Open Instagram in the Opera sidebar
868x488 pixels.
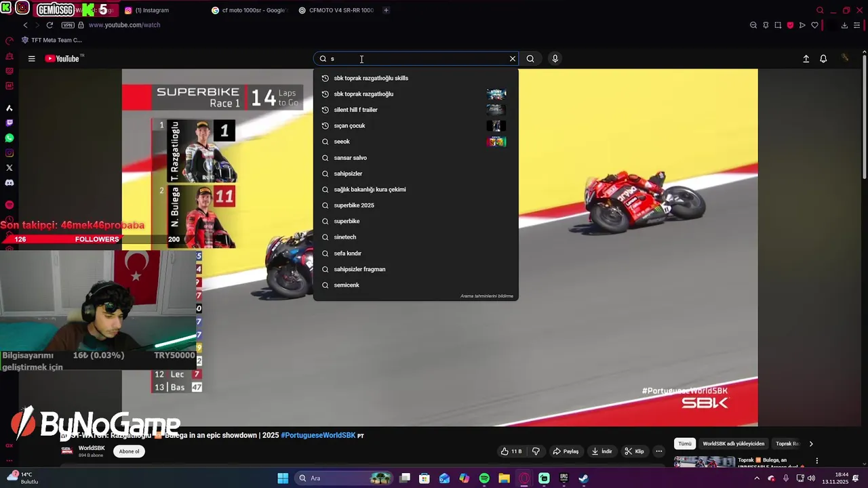pos(9,153)
